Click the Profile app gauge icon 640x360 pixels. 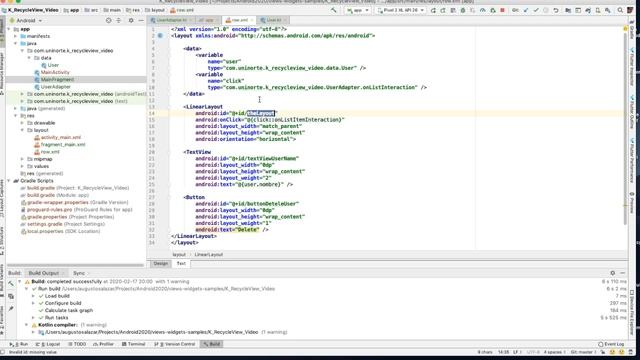point(482,10)
